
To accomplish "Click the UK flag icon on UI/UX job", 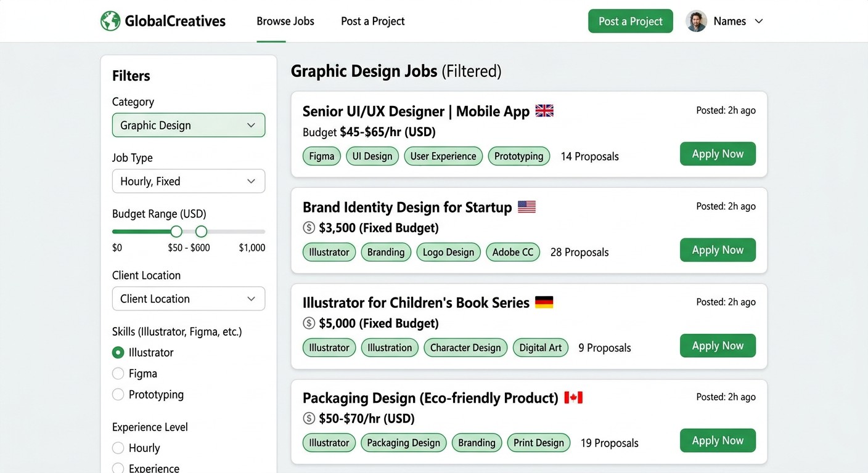I will 544,111.
